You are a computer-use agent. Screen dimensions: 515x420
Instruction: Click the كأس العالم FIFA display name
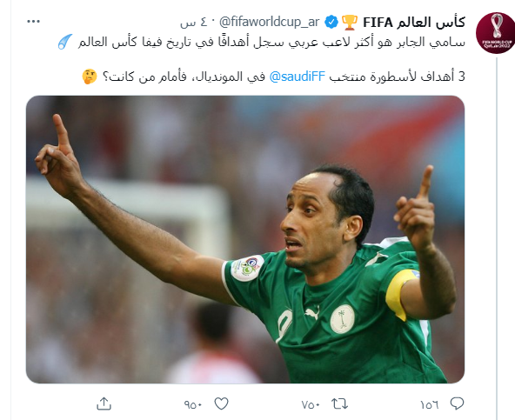point(414,23)
